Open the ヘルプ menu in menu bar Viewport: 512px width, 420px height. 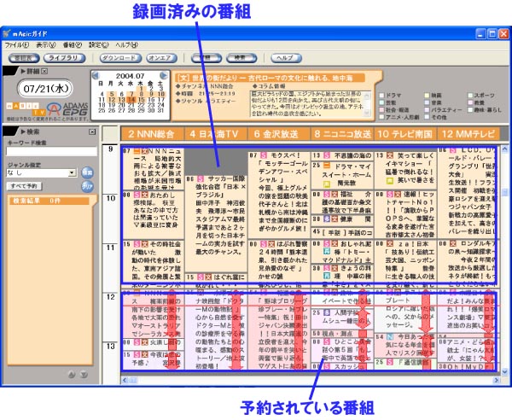point(126,44)
